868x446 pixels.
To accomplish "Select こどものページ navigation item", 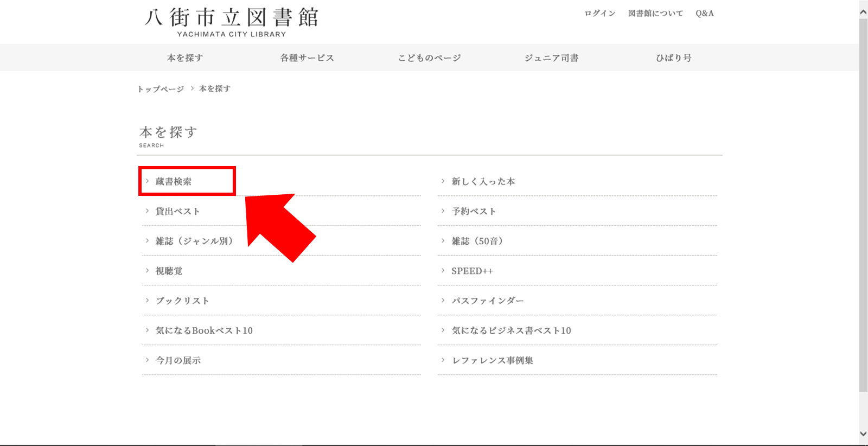I will click(x=429, y=58).
